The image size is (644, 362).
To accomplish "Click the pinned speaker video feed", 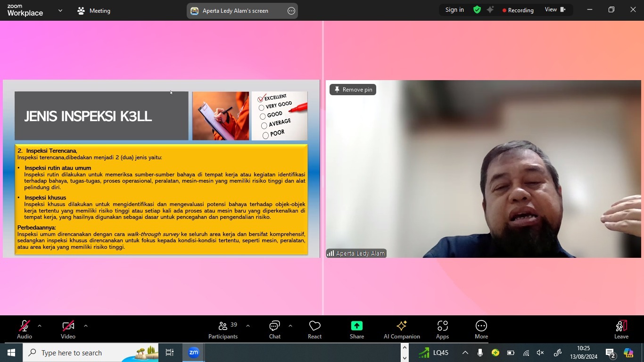I will tap(483, 169).
